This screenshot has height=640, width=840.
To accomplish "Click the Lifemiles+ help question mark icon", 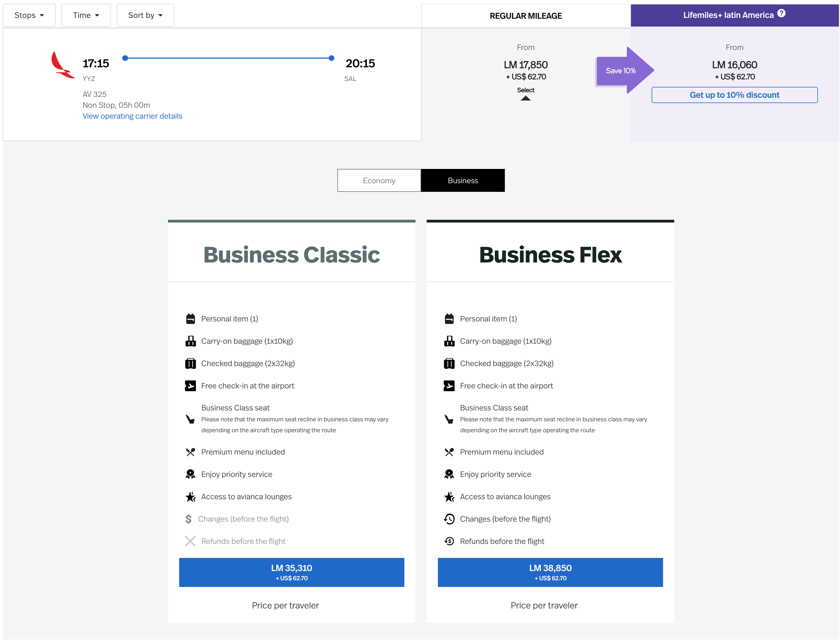I will (781, 13).
